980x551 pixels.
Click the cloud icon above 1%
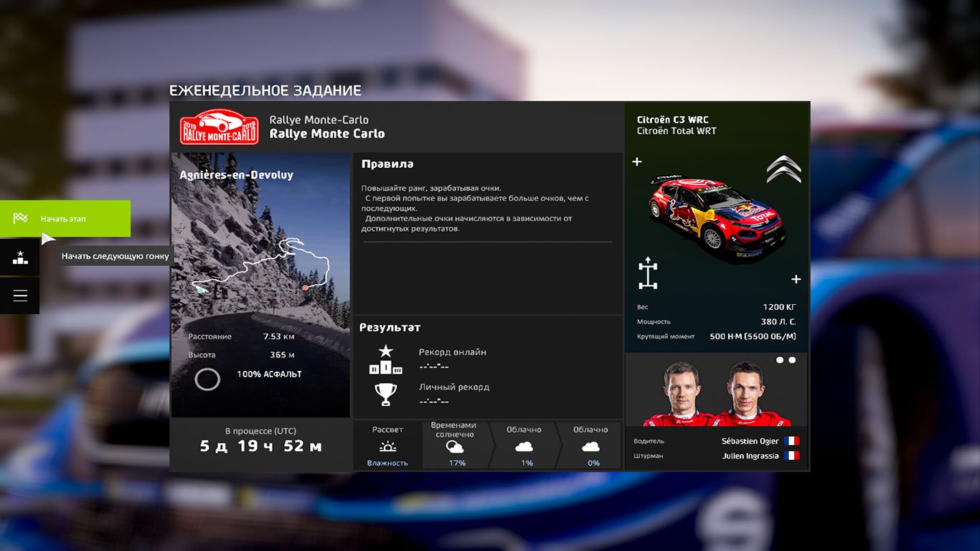point(524,446)
